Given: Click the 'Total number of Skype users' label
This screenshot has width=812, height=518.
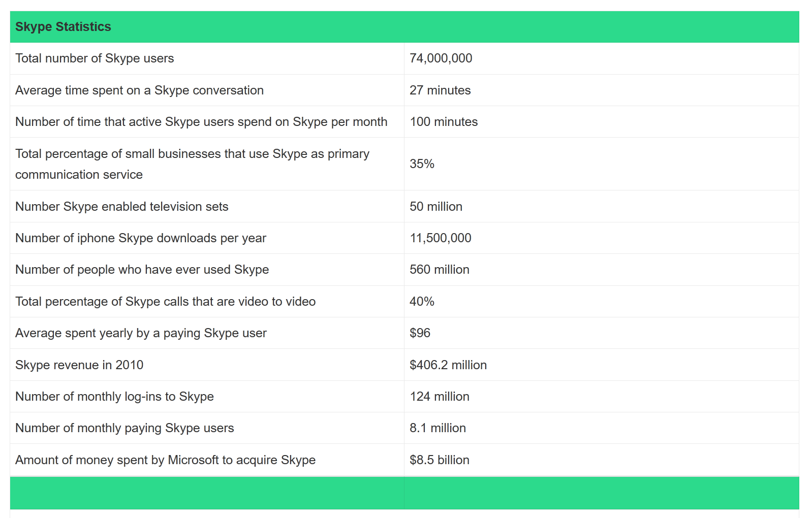Looking at the screenshot, I should pyautogui.click(x=95, y=58).
